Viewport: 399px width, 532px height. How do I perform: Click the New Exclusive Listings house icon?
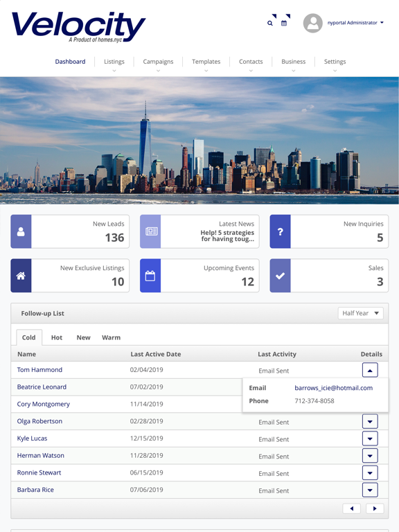click(21, 276)
